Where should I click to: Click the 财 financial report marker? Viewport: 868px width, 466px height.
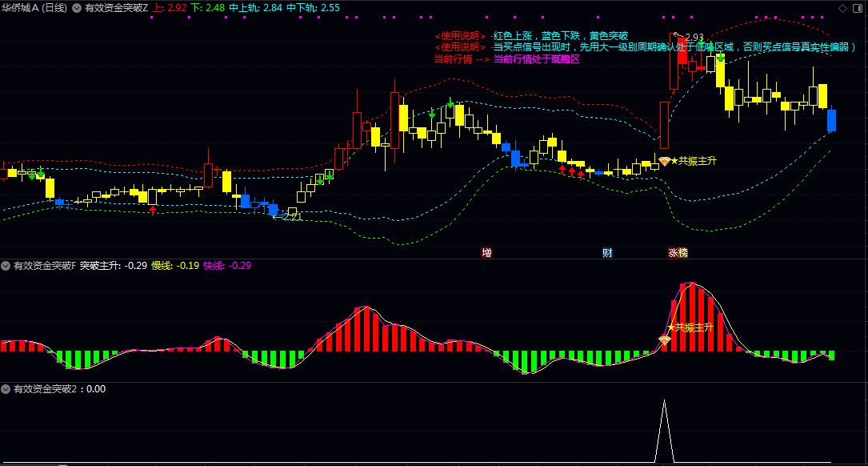pos(607,253)
